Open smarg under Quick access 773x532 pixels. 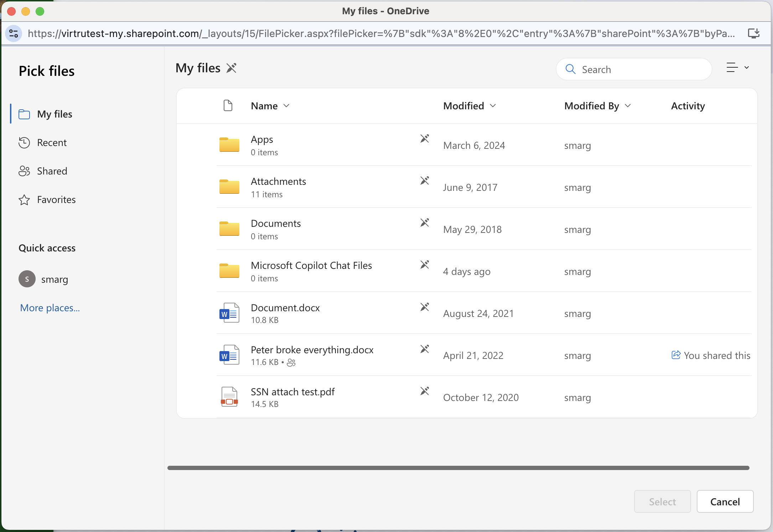[55, 279]
